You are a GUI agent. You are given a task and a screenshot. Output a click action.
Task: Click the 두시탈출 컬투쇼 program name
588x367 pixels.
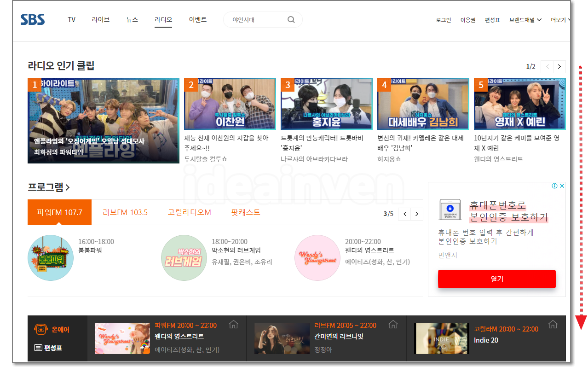click(206, 159)
